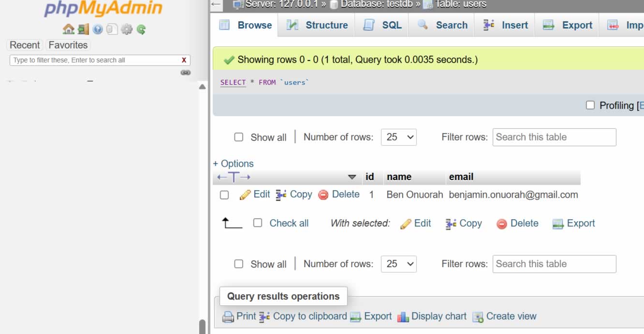The height and width of the screenshot is (334, 644).
Task: Switch to the Structure tab
Action: click(317, 25)
